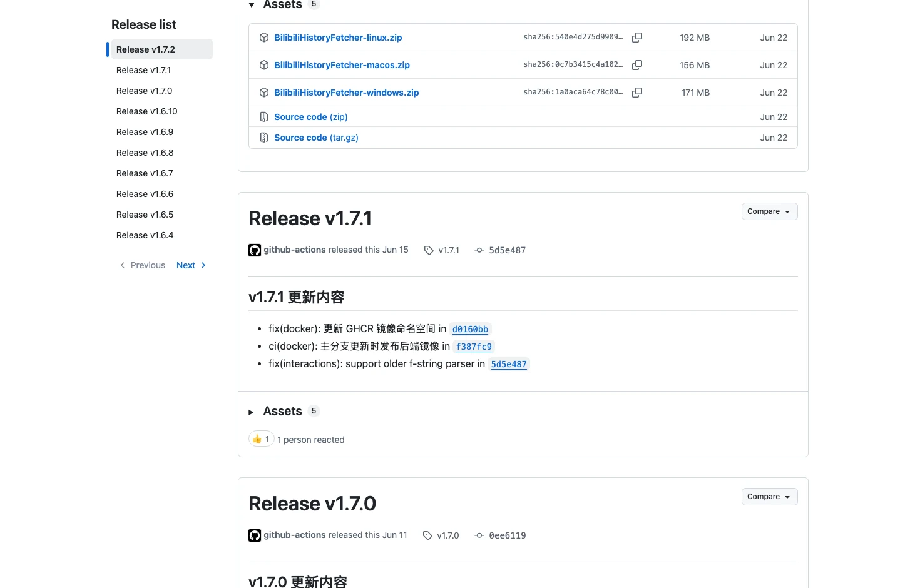Copy sha256 hash for windows zip

click(x=637, y=93)
